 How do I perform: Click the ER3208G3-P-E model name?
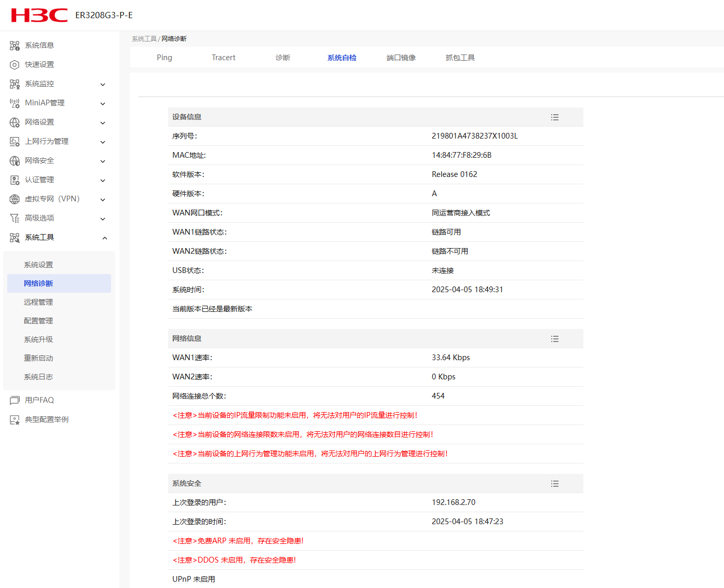pyautogui.click(x=104, y=15)
